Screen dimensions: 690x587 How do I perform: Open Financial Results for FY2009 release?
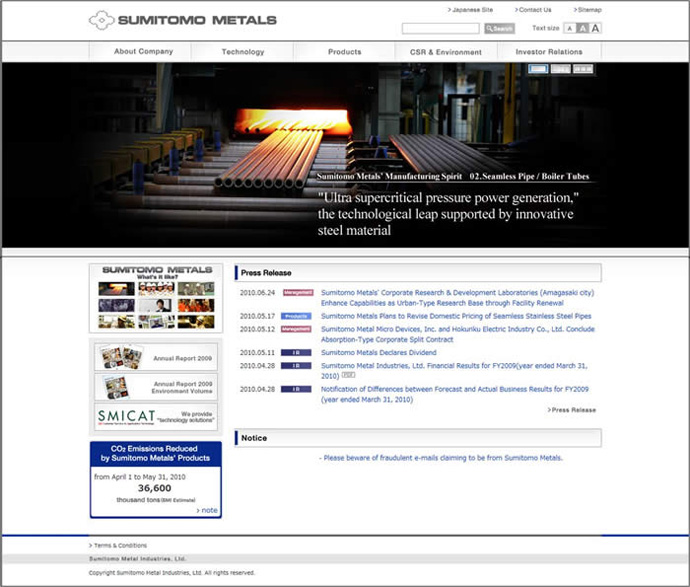tap(454, 371)
